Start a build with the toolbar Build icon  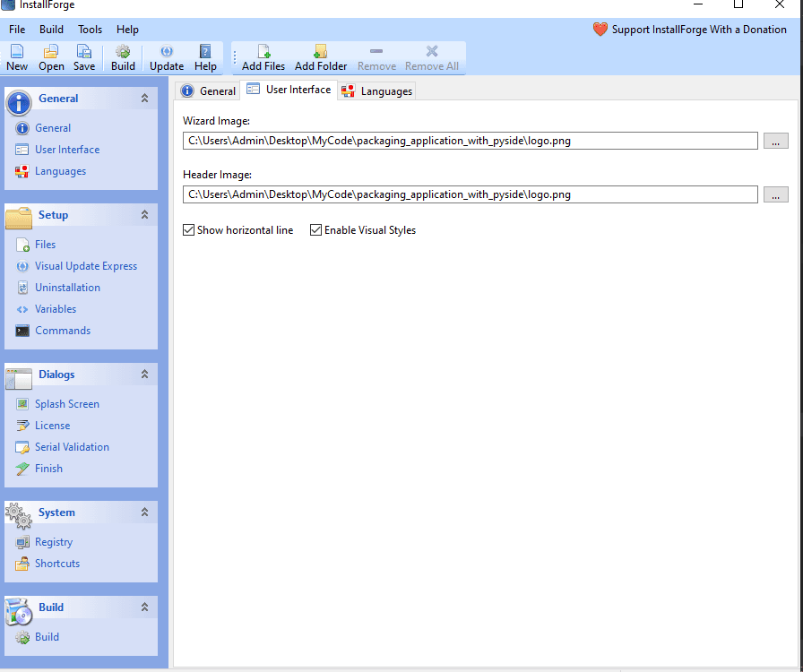click(x=122, y=56)
